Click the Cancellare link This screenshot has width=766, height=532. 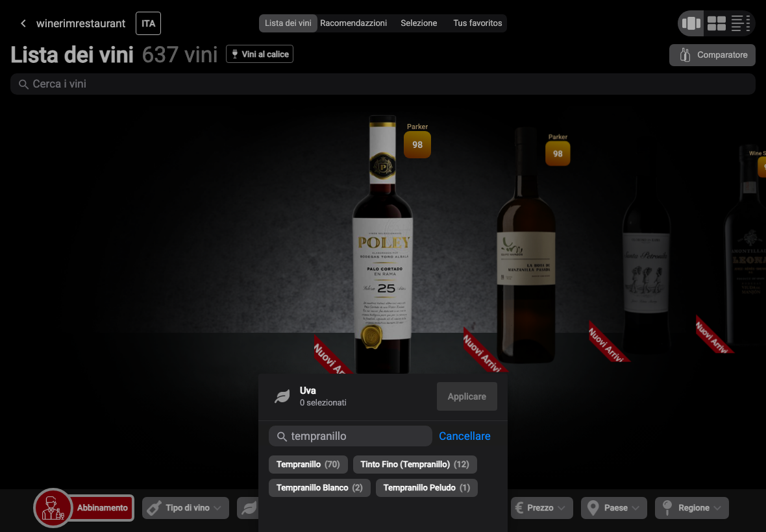[465, 436]
